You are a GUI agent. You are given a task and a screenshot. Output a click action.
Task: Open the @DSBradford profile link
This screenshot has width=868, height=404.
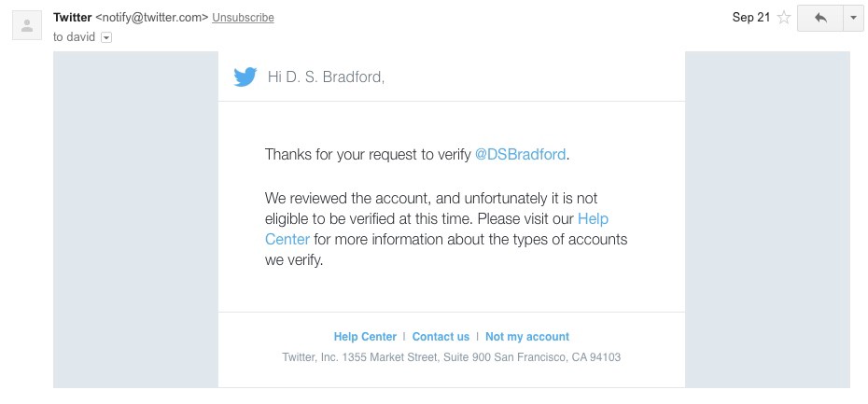521,154
